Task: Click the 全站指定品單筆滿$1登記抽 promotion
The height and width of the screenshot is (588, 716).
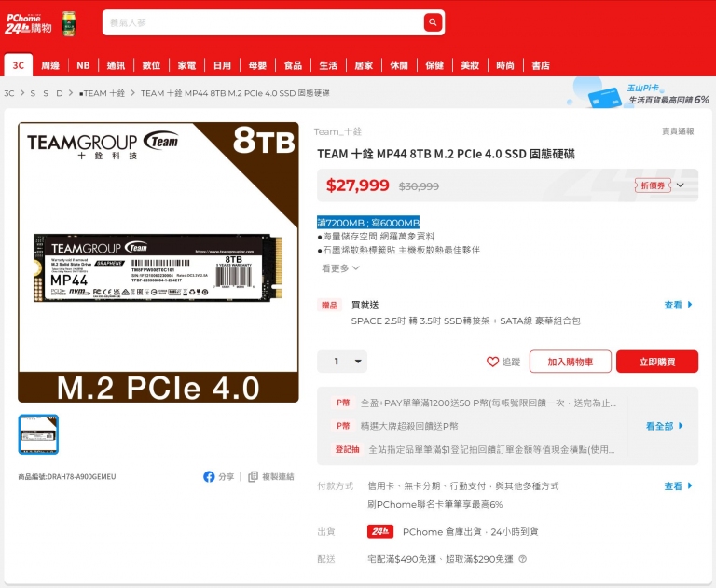Action: (491, 449)
